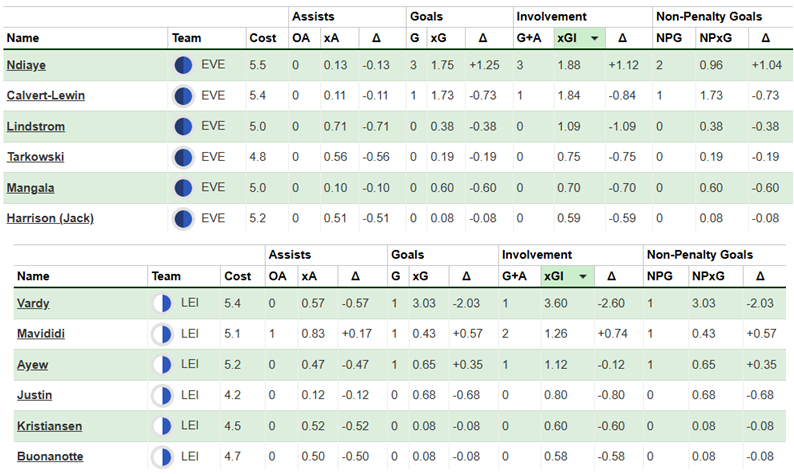This screenshot has height=474, width=794.
Task: Select the Harrison (Jack) player link
Action: point(50,218)
